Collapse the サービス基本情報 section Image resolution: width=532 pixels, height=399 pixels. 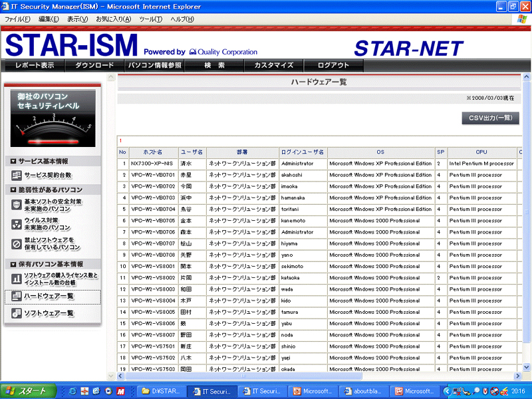pos(13,162)
